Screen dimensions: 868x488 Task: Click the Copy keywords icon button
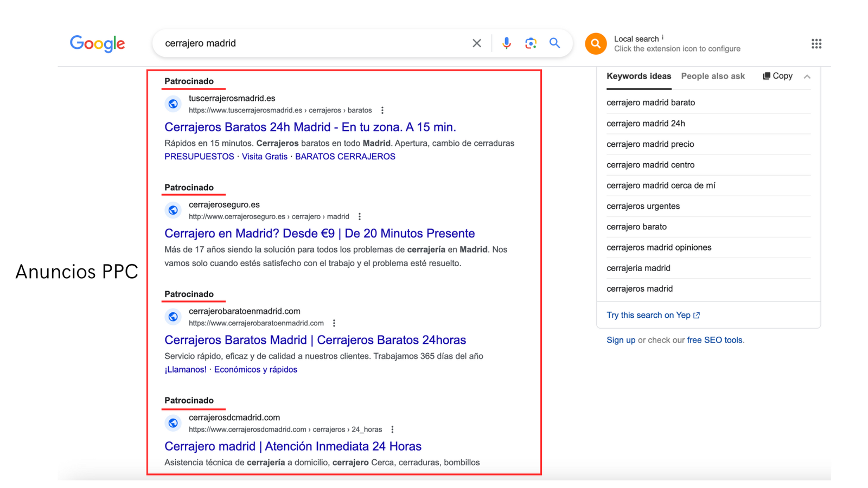777,76
